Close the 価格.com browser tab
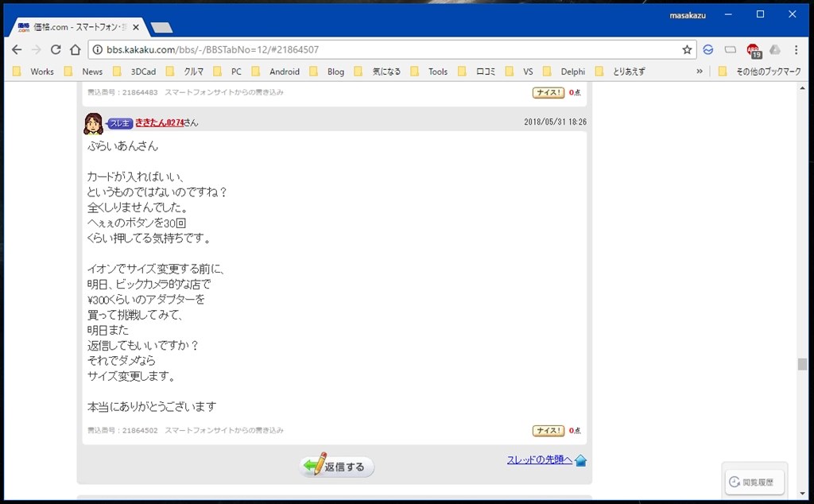The image size is (814, 504). tap(136, 27)
